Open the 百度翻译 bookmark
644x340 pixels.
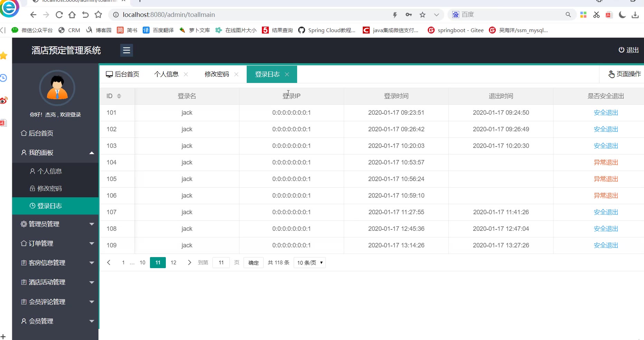coord(158,30)
